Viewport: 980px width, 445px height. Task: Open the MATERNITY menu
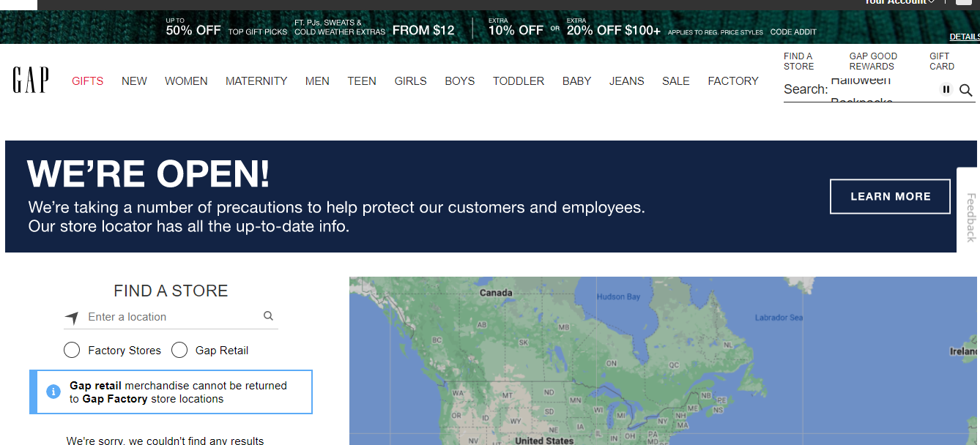point(256,81)
